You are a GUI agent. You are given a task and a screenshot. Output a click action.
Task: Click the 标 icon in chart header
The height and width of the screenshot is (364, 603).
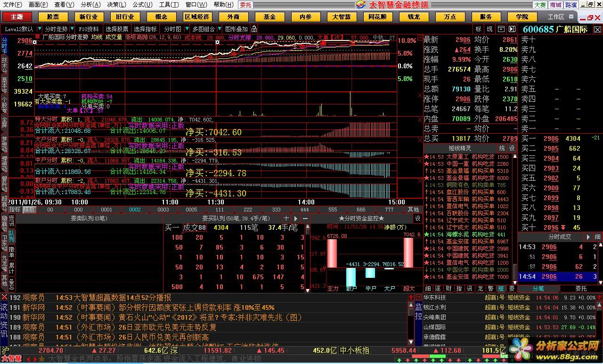479,29
